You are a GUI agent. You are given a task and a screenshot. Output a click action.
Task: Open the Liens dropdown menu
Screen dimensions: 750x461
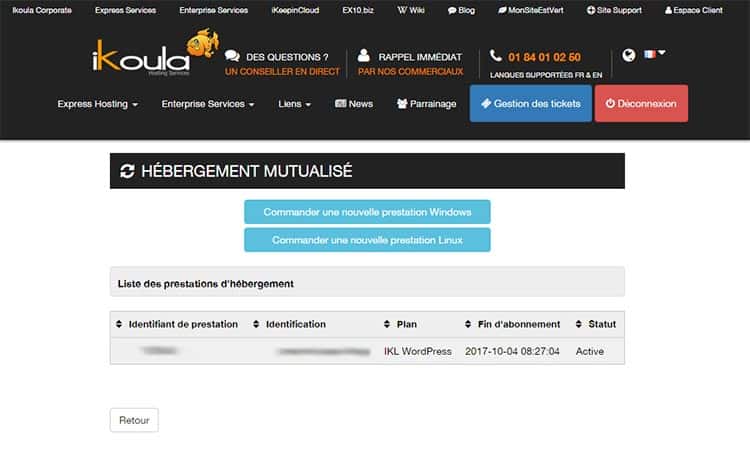tap(294, 104)
